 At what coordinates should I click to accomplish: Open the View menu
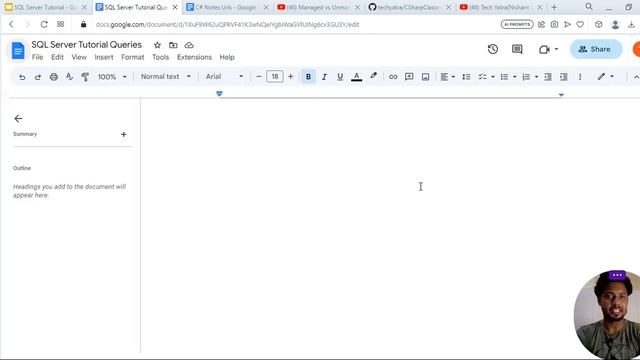79,57
